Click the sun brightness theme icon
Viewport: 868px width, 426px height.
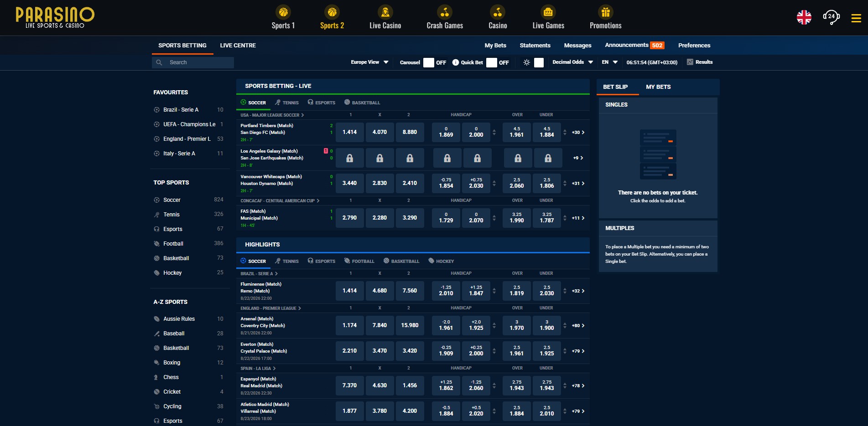click(527, 62)
